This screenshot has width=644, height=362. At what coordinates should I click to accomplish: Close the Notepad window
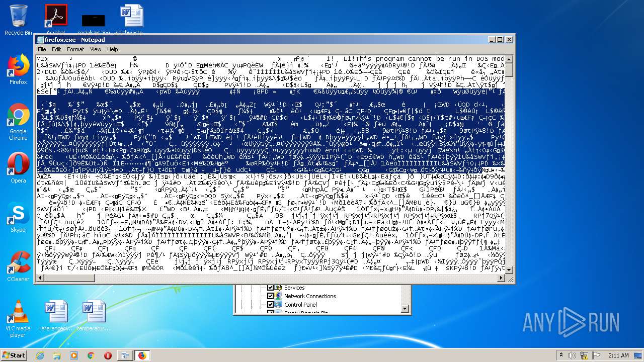tap(509, 40)
